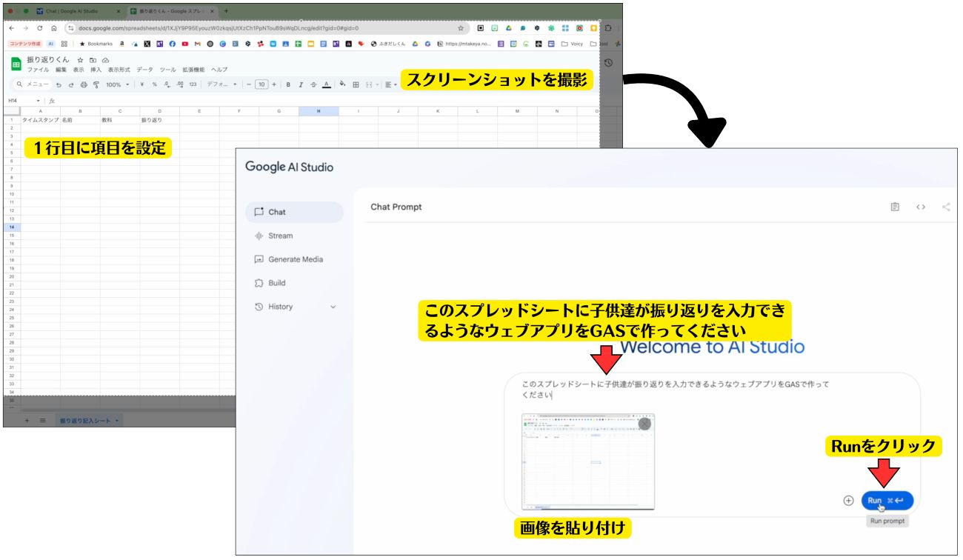Click the メニュー search box in toolbar

33,84
